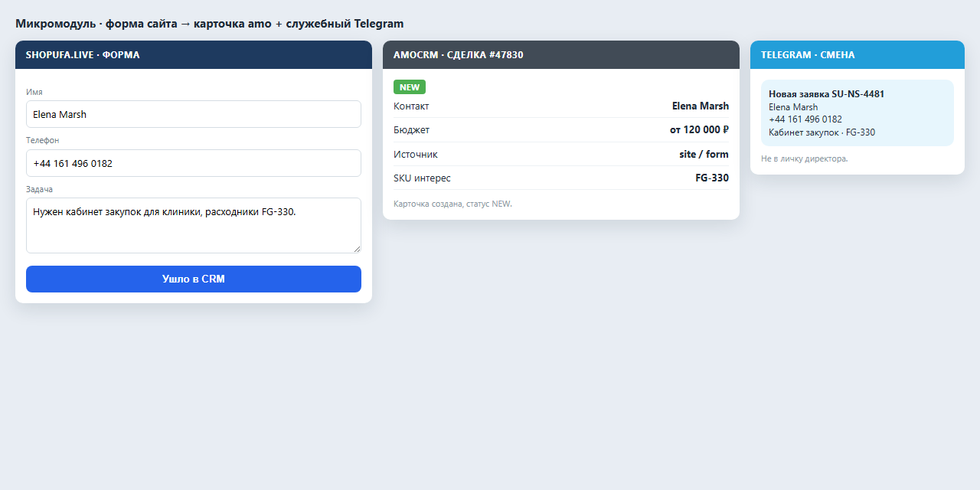
Task: Click the Имя field label
Action: click(34, 92)
